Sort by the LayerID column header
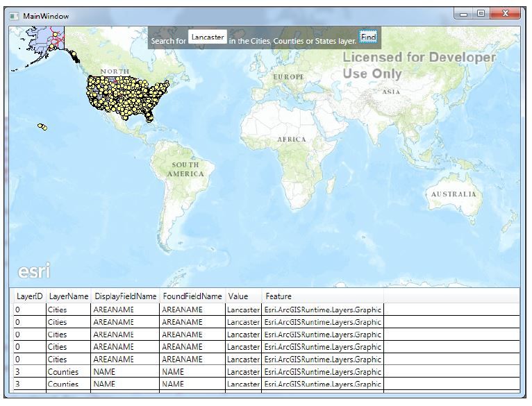The image size is (532, 406). point(30,296)
